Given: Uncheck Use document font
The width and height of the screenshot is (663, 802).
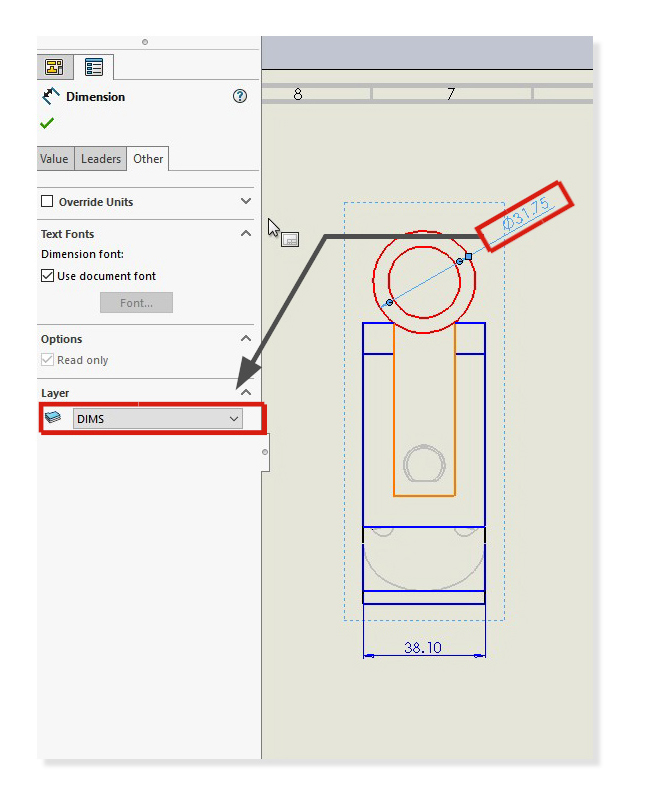Looking at the screenshot, I should 47,276.
